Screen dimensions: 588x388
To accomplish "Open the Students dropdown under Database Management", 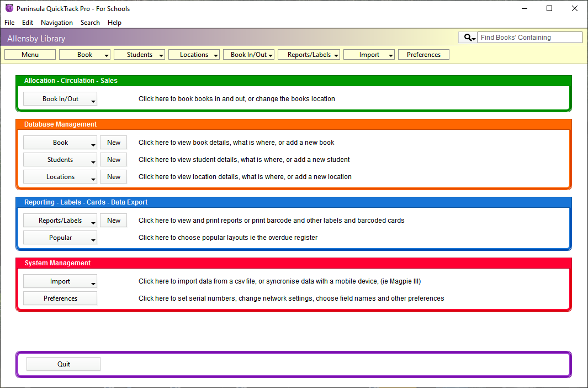I will pos(60,160).
